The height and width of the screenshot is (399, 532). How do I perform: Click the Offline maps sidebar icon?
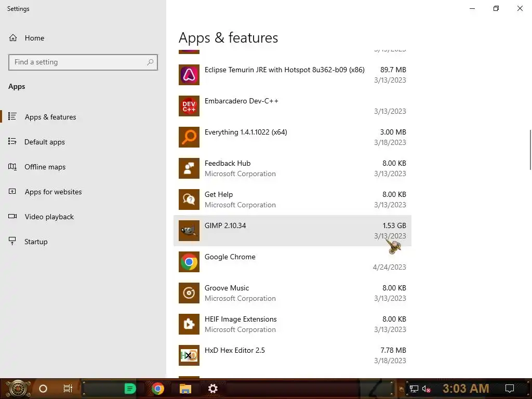(x=12, y=167)
